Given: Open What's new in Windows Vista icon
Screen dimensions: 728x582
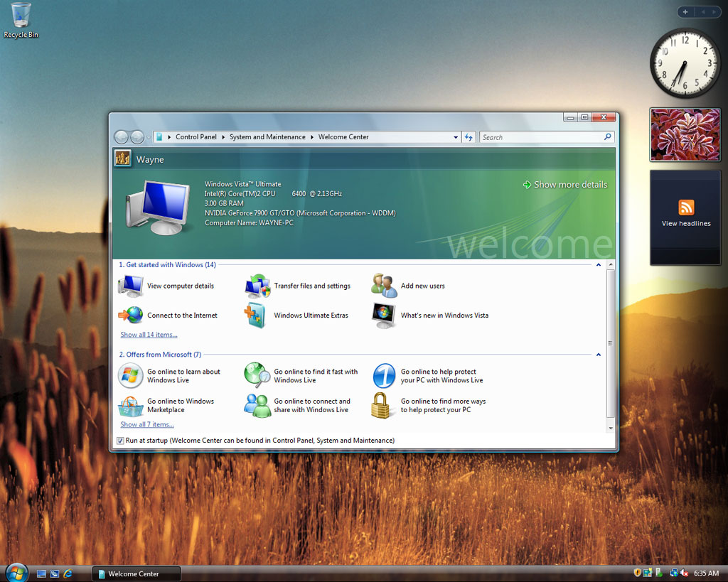Looking at the screenshot, I should [x=383, y=316].
